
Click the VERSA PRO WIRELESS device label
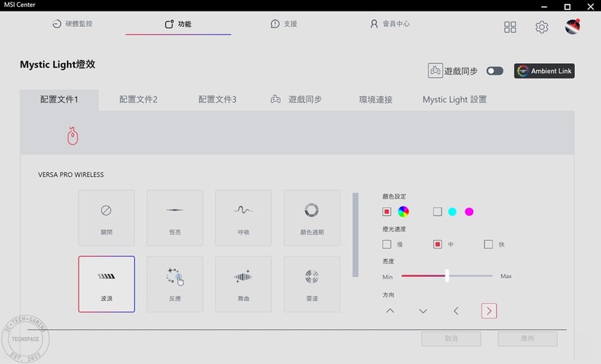[x=71, y=175]
